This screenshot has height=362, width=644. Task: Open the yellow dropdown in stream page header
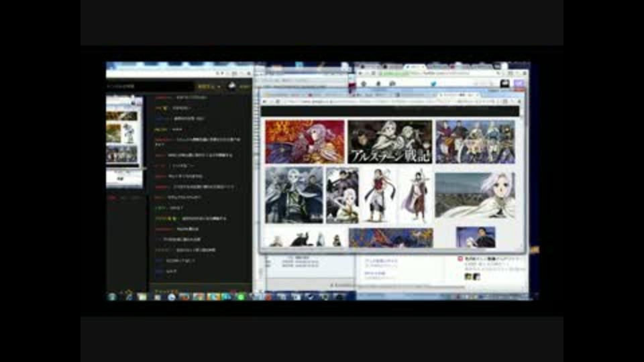tap(209, 86)
